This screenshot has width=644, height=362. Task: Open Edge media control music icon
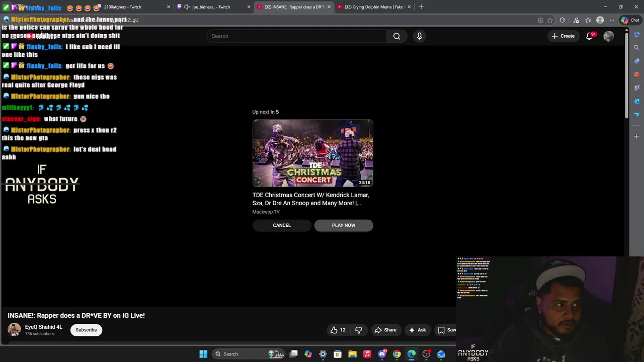coord(576,20)
